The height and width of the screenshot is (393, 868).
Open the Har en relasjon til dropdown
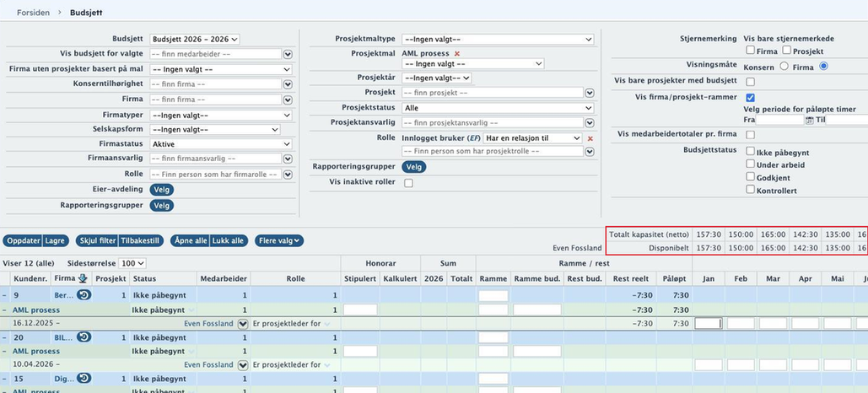coord(532,137)
